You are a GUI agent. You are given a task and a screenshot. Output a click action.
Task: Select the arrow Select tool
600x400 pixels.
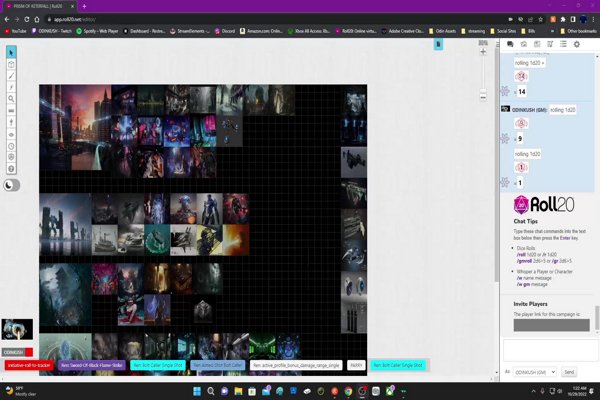[11, 52]
